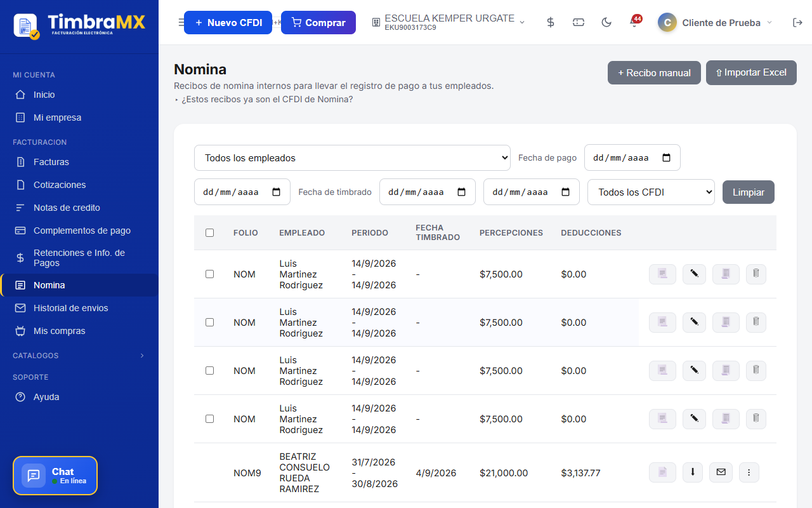Click the TimbraMX logo
The width and height of the screenshot is (812, 508).
coord(79,25)
